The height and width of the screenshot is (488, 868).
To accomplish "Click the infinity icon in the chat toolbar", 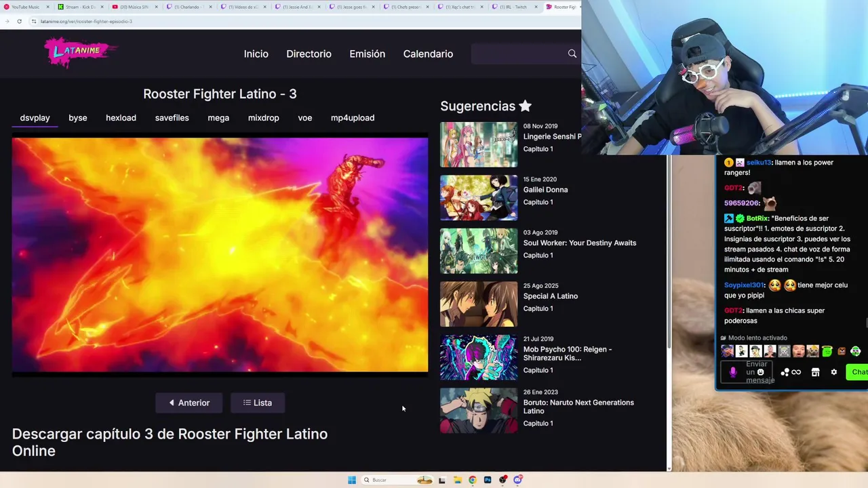I will tap(796, 372).
